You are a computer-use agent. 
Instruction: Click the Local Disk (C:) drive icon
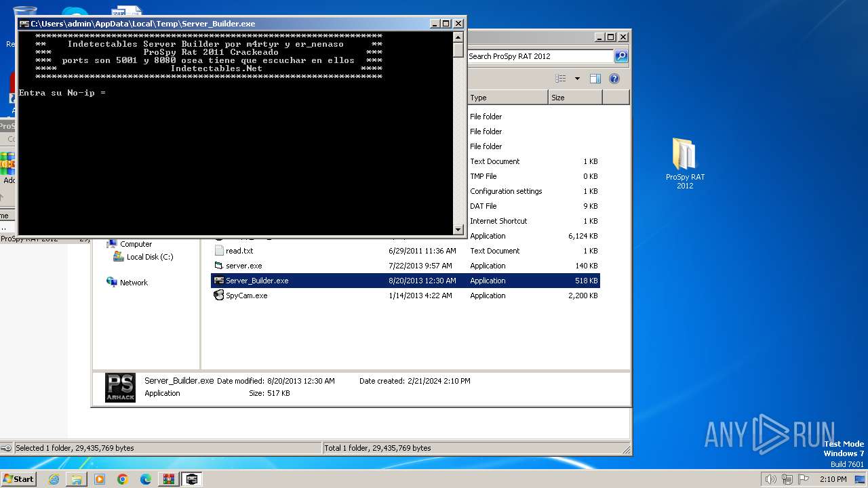tap(119, 257)
